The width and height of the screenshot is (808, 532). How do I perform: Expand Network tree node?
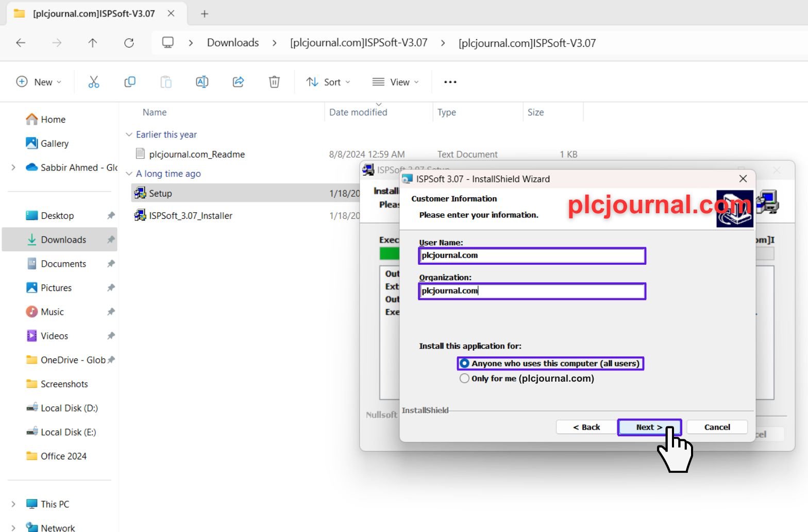pyautogui.click(x=13, y=527)
